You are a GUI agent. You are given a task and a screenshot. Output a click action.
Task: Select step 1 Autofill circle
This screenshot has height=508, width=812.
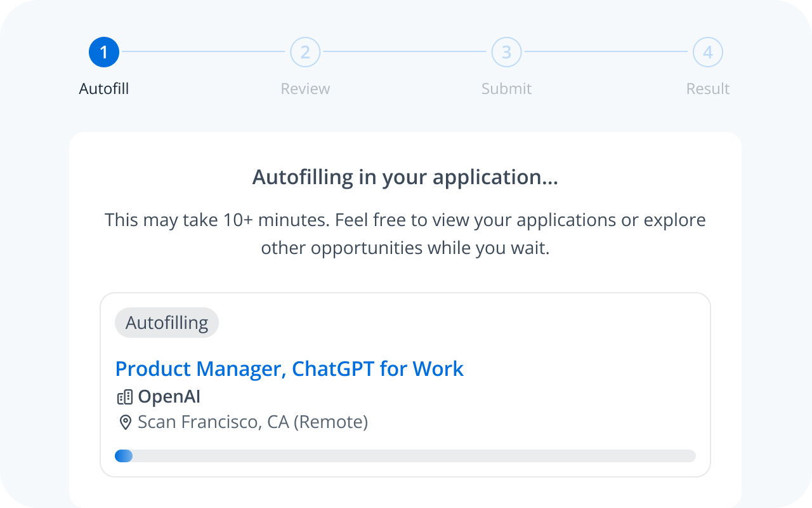[104, 52]
